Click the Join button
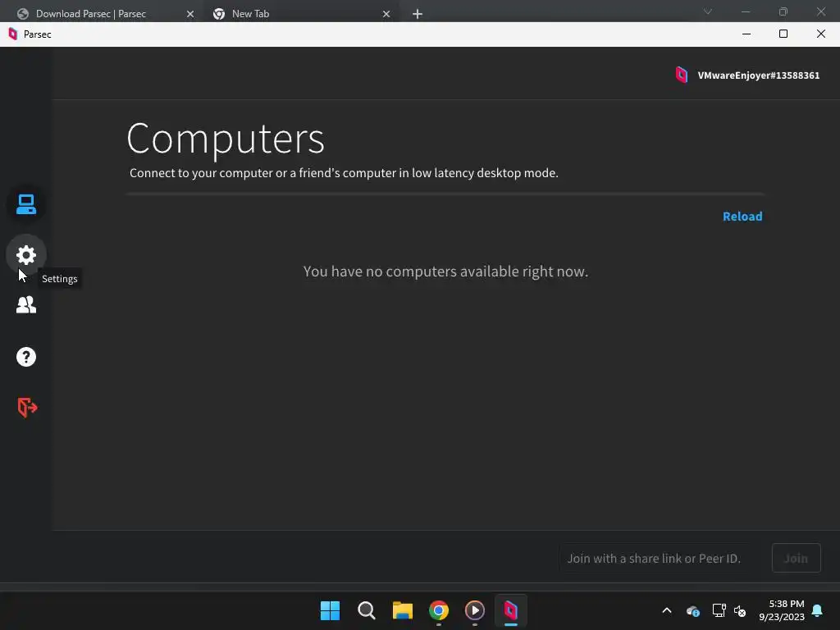Viewport: 840px width, 630px height. pos(796,558)
